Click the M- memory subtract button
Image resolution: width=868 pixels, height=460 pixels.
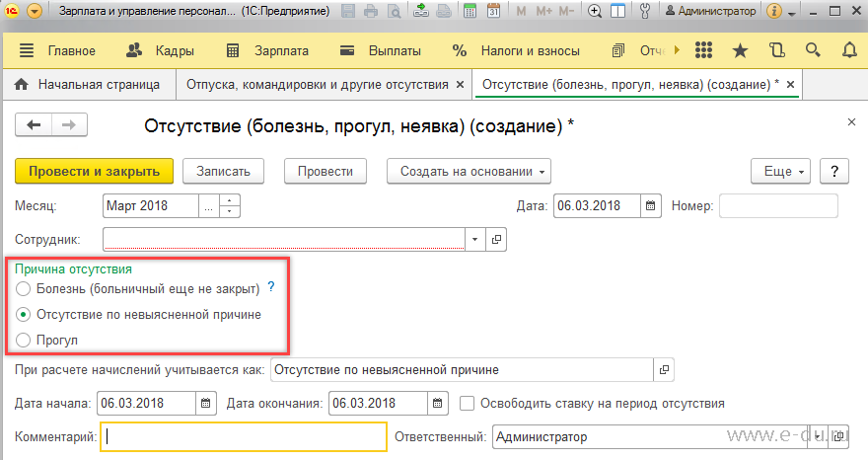566,11
